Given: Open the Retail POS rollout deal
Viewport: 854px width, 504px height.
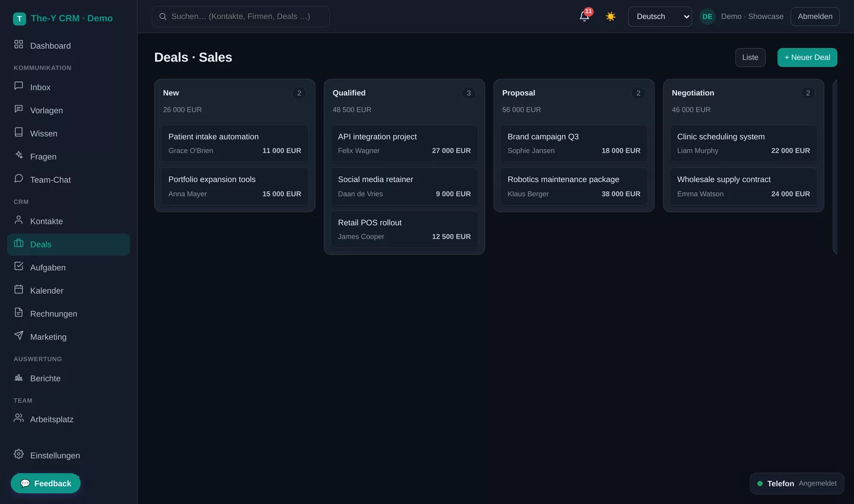Looking at the screenshot, I should tap(404, 229).
